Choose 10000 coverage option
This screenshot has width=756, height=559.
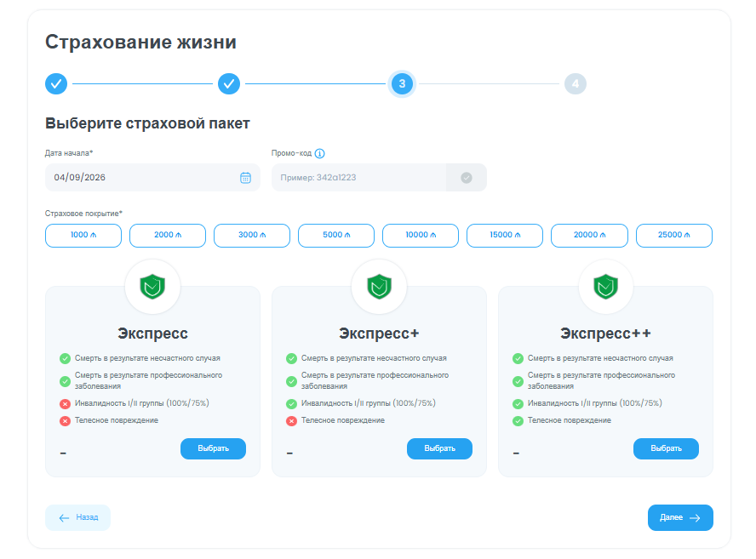(x=421, y=236)
